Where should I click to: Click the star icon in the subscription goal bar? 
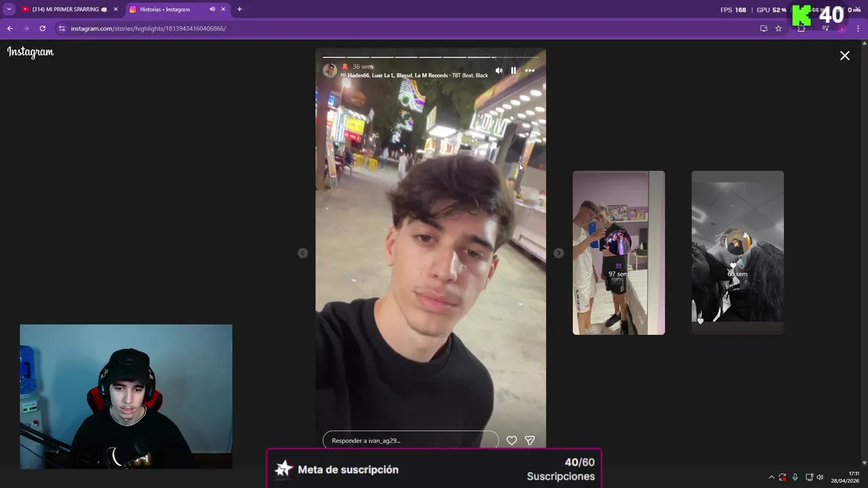coord(284,469)
